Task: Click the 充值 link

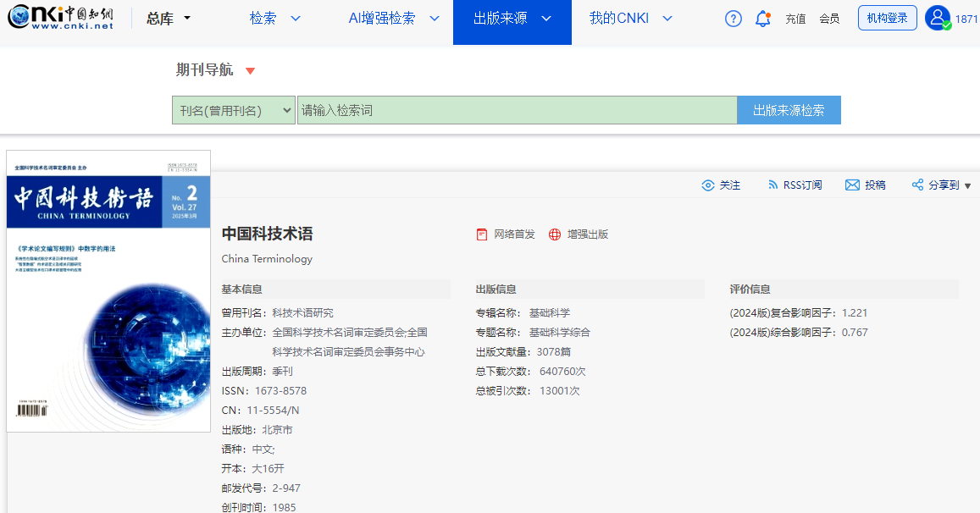Action: [x=795, y=19]
